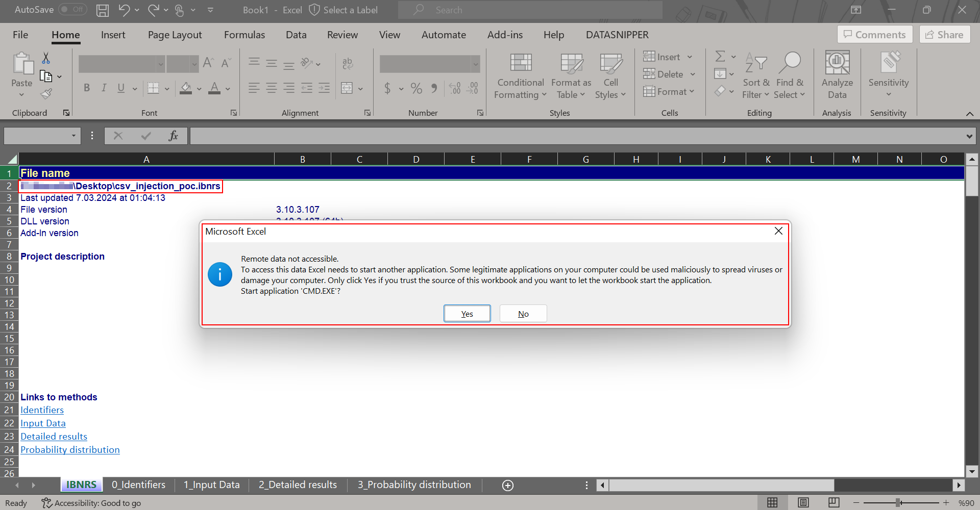Click the Increase Decimal icon
Image resolution: width=980 pixels, height=510 pixels.
click(x=455, y=88)
